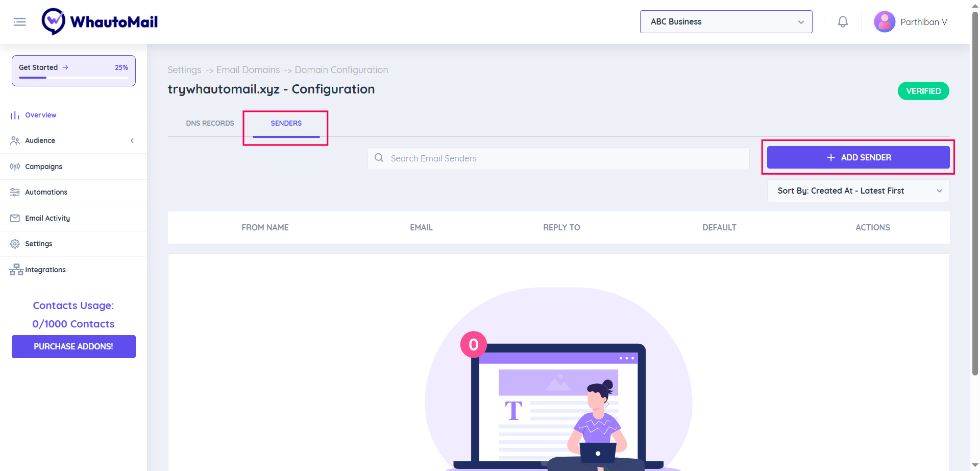Click Email Domains breadcrumb link
The width and height of the screenshot is (980, 471).
click(248, 70)
